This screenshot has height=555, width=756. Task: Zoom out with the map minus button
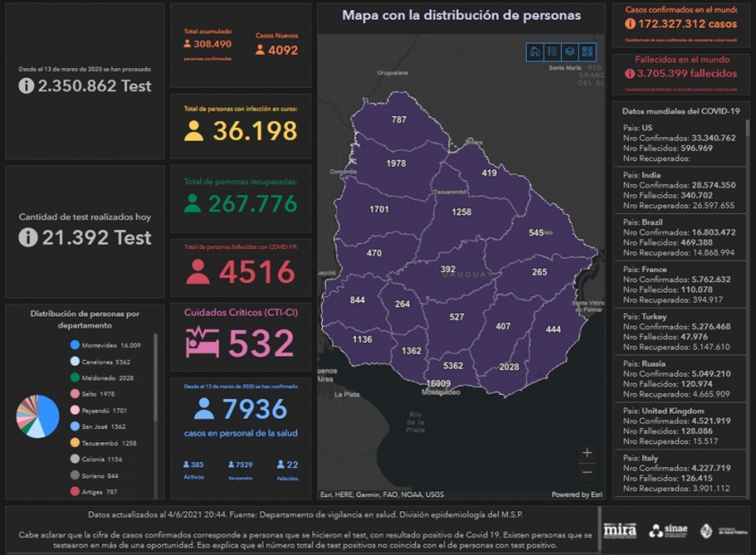coord(587,472)
